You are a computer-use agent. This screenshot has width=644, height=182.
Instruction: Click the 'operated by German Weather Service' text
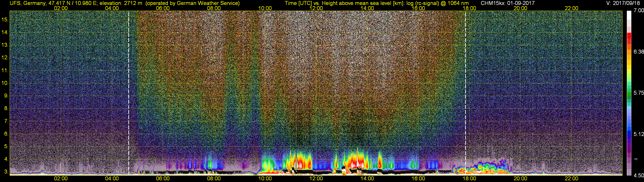click(x=192, y=3)
